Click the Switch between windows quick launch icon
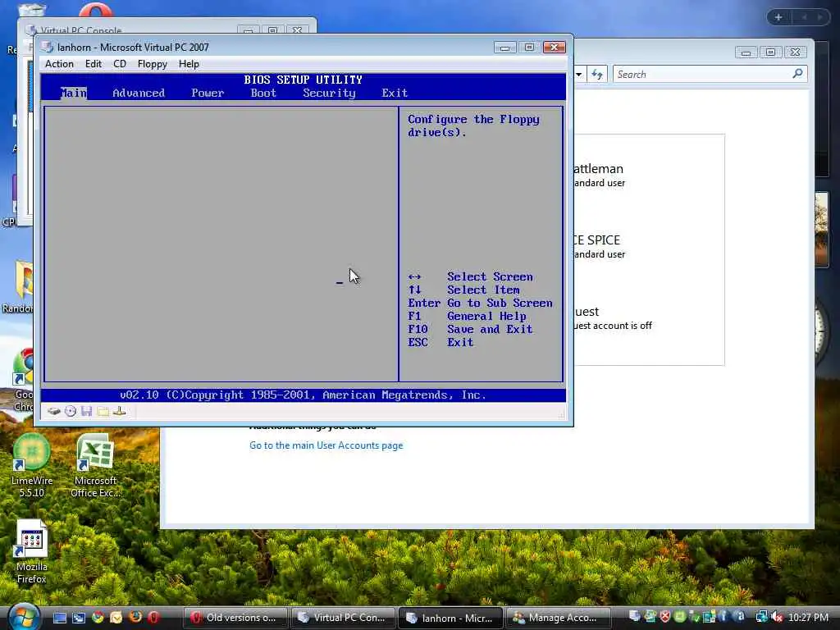Image resolution: width=840 pixels, height=630 pixels. pos(79,618)
